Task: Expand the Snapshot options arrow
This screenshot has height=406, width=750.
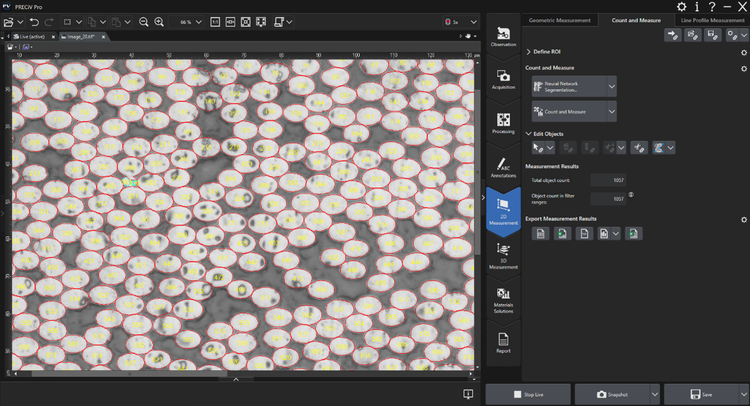Action: (x=654, y=394)
